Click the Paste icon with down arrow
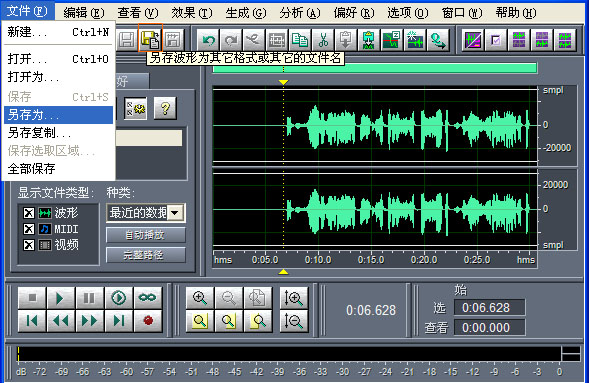This screenshot has height=383, width=589. [x=346, y=39]
